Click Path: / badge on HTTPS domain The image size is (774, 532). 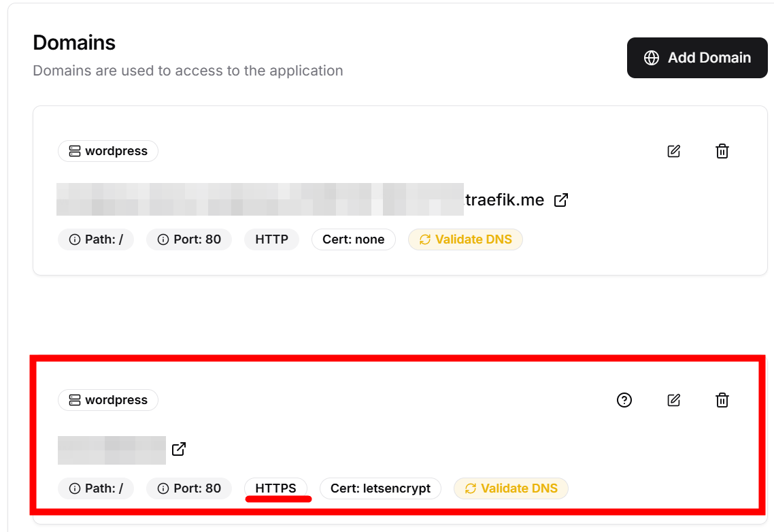(96, 488)
